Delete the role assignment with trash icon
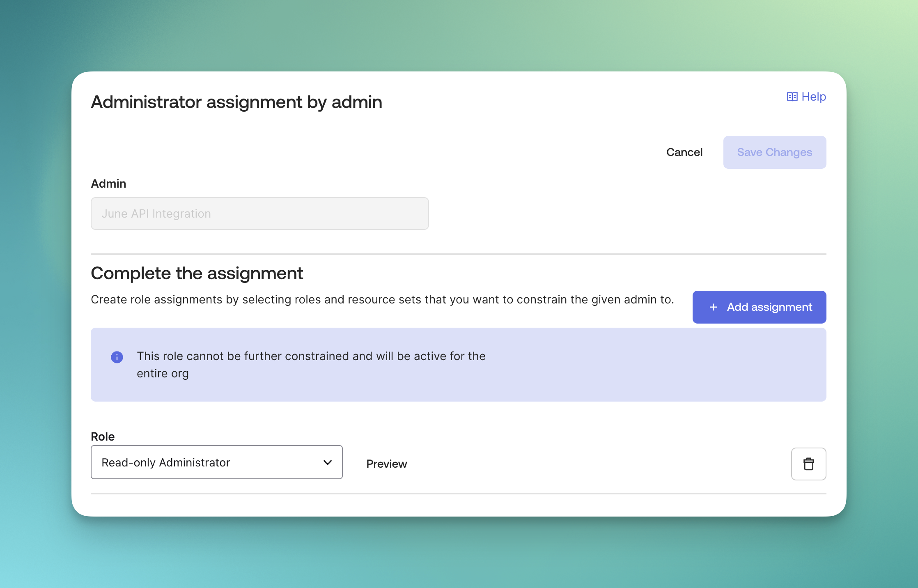Viewport: 918px width, 588px height. point(808,464)
